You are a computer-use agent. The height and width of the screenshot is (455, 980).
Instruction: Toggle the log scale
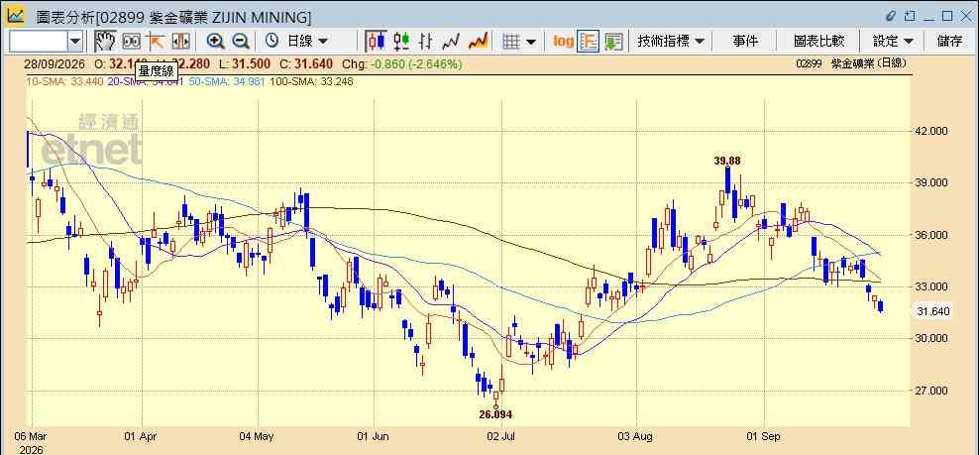tap(563, 42)
